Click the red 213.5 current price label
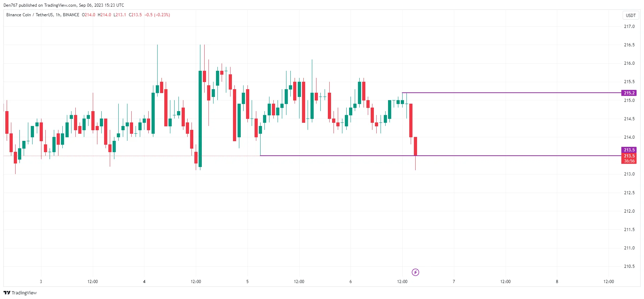This screenshot has width=644, height=299. (629, 156)
